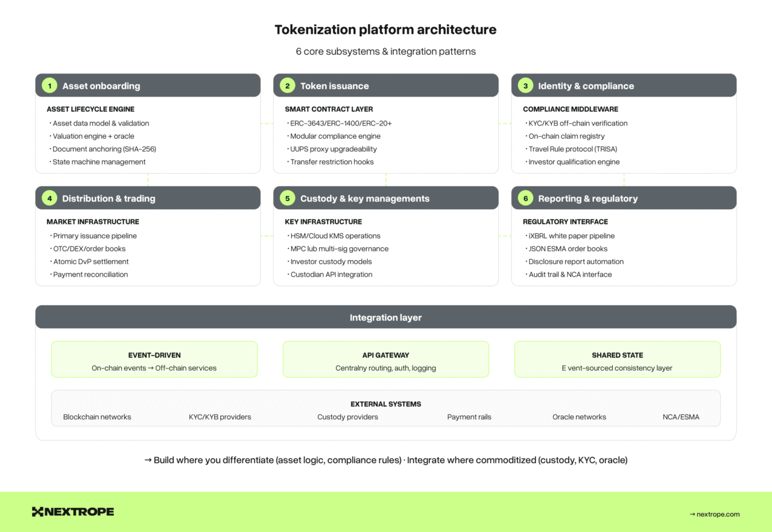Click the Oracle networks label
772x532 pixels.
[579, 417]
